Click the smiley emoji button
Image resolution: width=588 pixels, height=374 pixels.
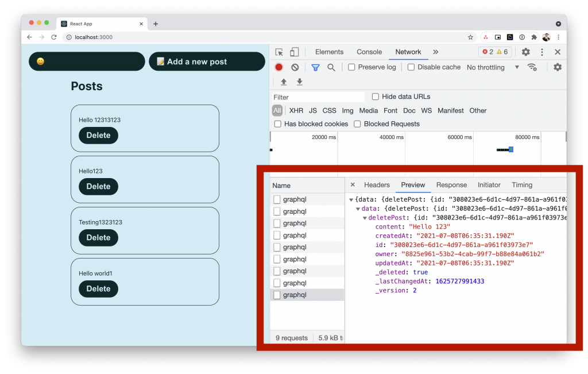(87, 61)
